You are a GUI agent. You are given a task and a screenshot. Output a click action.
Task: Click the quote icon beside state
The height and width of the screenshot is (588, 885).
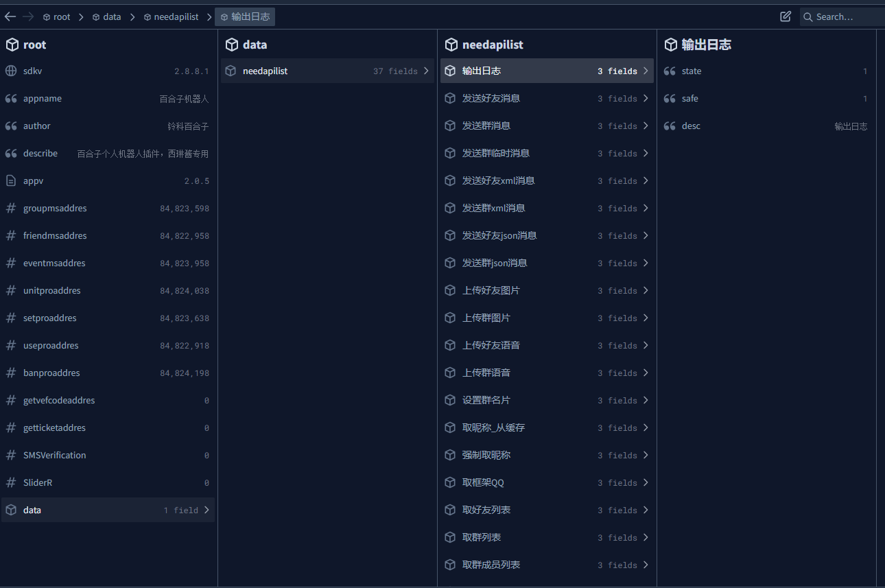pos(670,71)
